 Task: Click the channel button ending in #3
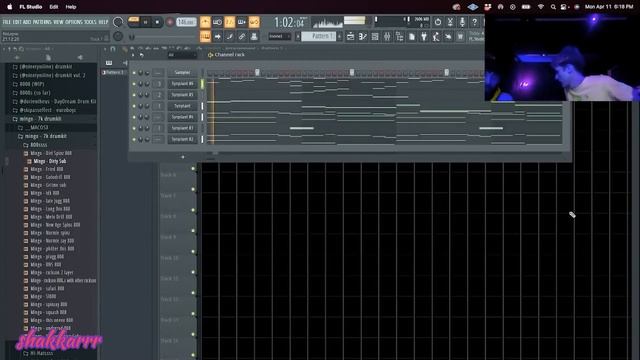182,128
